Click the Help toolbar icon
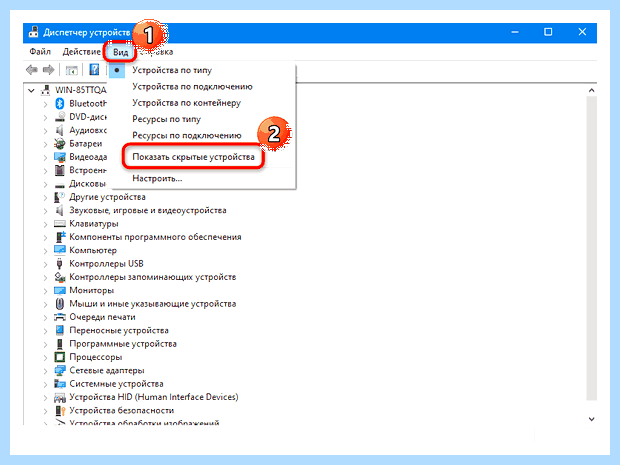 click(94, 70)
